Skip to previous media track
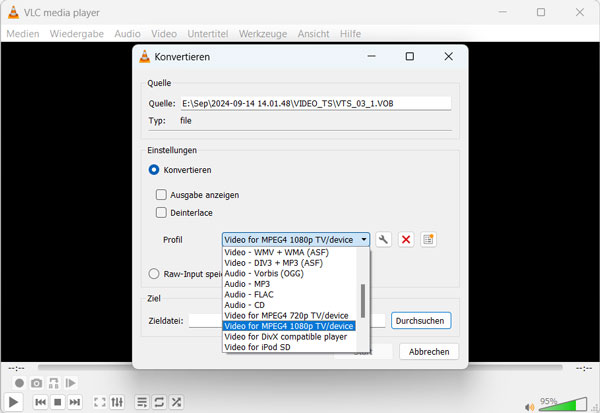600x413 pixels. click(x=41, y=402)
